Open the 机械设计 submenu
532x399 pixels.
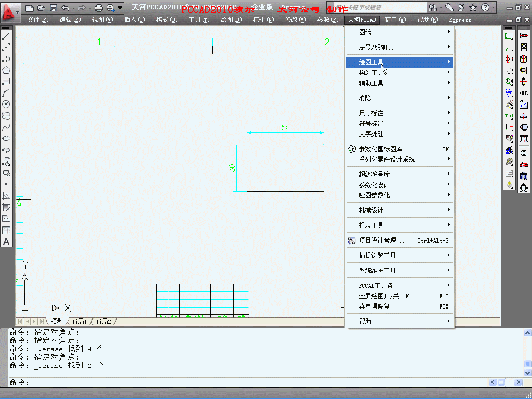click(400, 210)
